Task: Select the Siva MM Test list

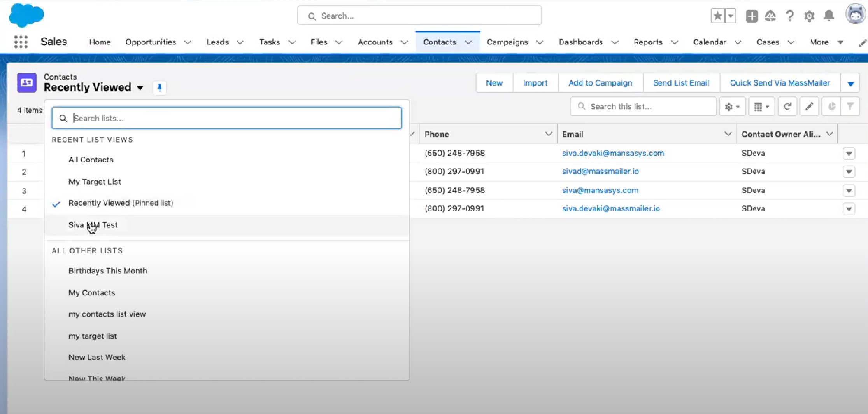Action: [226, 225]
